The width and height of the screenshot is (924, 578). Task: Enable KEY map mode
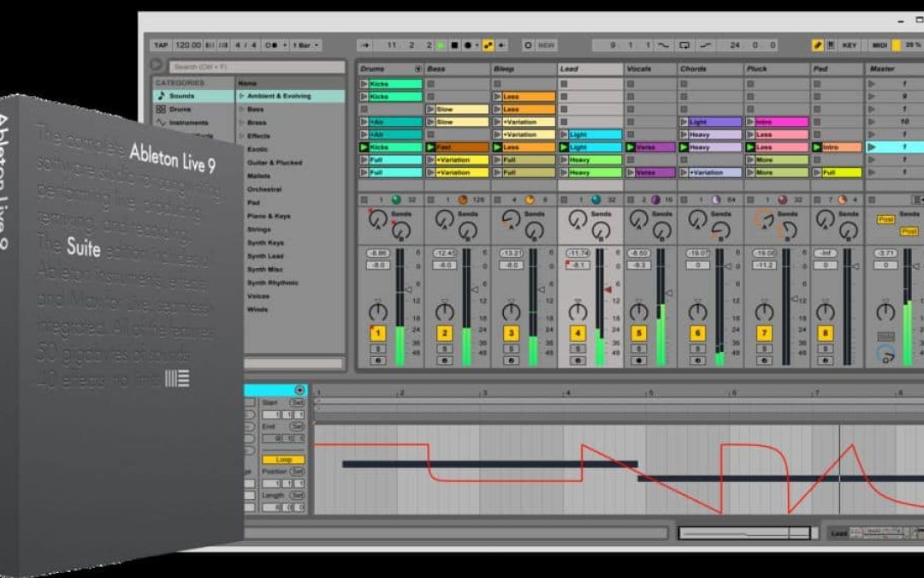click(x=850, y=45)
